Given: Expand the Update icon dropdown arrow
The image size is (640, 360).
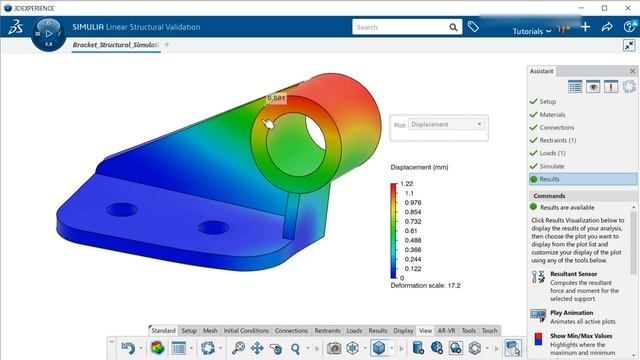Looking at the screenshot, I should (x=220, y=349).
